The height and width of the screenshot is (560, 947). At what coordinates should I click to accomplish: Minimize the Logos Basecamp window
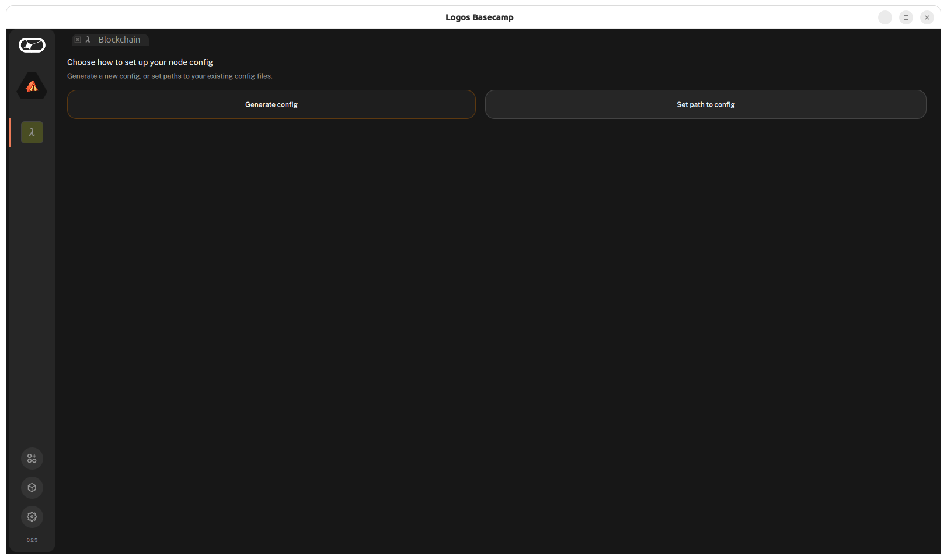pyautogui.click(x=885, y=17)
